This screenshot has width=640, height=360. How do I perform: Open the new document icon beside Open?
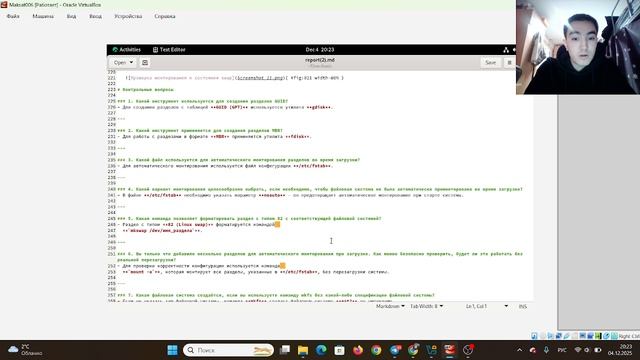145,62
